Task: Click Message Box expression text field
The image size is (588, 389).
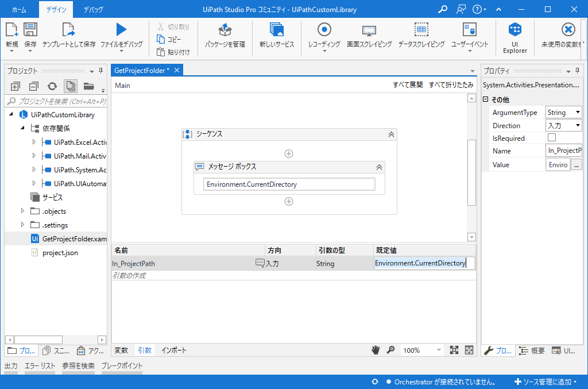Action: 289,184
